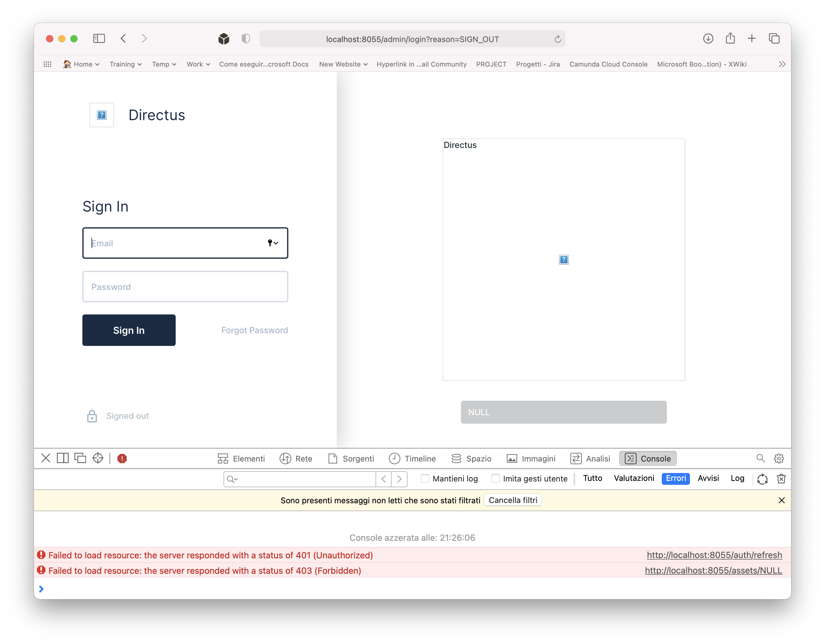Expand the Training bookmarks folder
The height and width of the screenshot is (644, 825).
tap(125, 64)
